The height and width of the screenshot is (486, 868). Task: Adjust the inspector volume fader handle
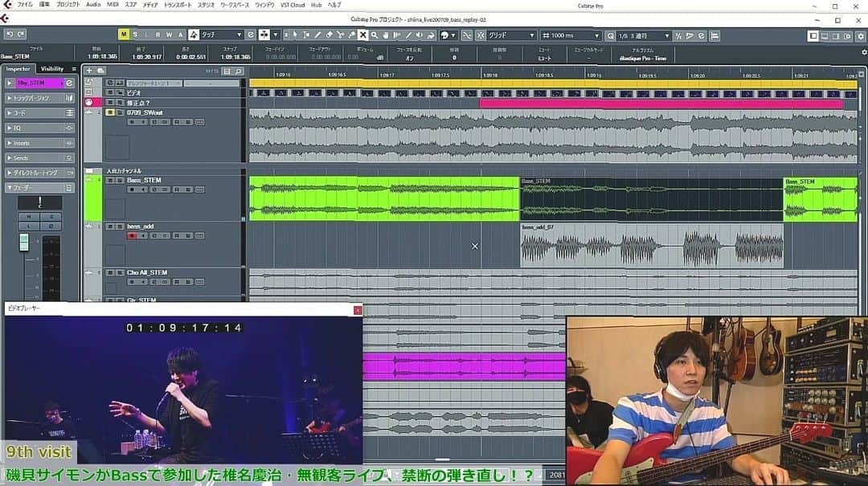tap(24, 243)
